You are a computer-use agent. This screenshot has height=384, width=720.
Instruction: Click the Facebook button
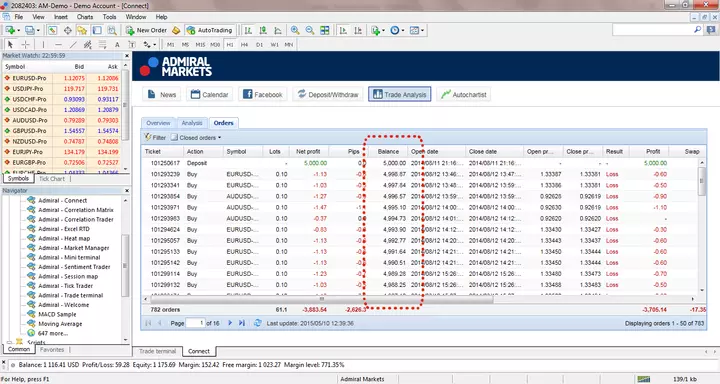(263, 95)
